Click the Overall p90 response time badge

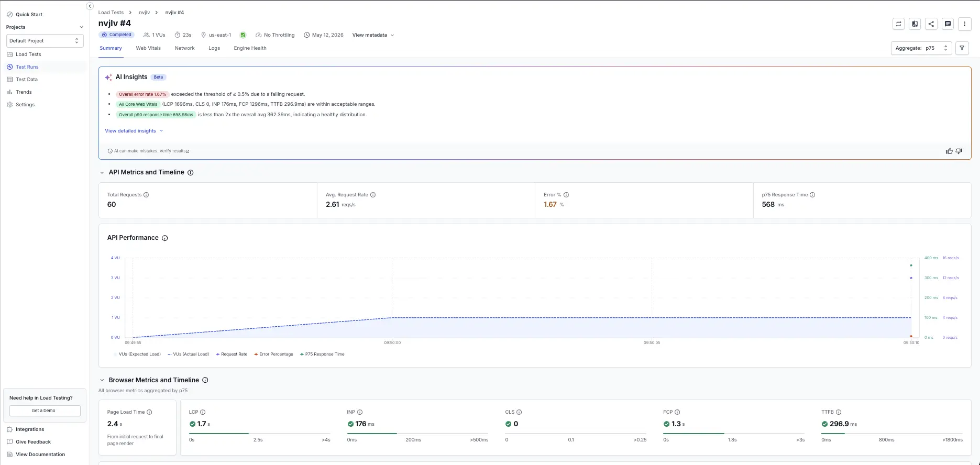click(156, 115)
